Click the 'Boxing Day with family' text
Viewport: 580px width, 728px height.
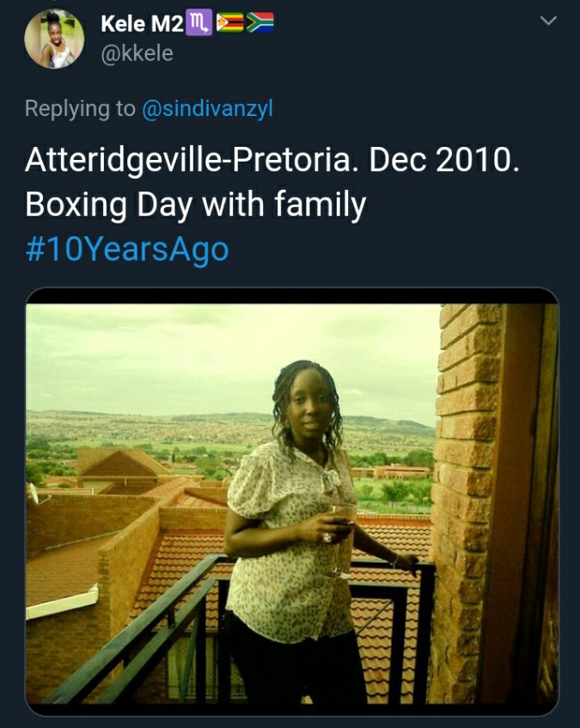click(x=195, y=205)
